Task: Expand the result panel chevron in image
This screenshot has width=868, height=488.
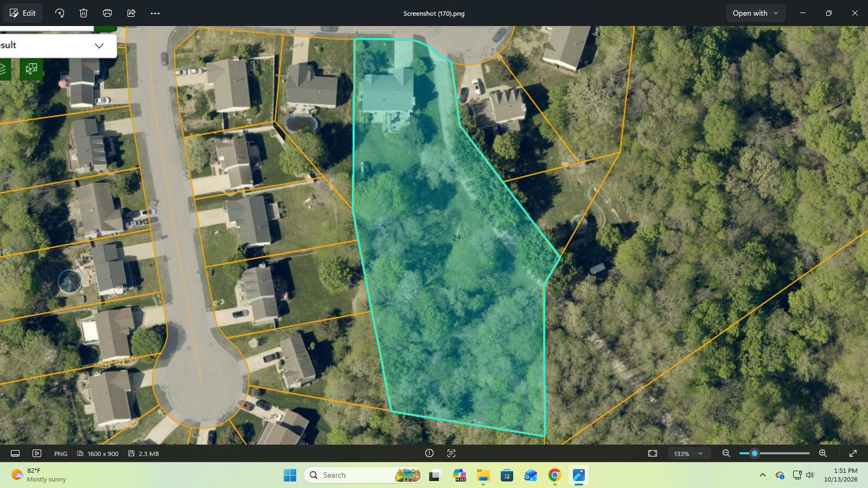Action: 99,46
